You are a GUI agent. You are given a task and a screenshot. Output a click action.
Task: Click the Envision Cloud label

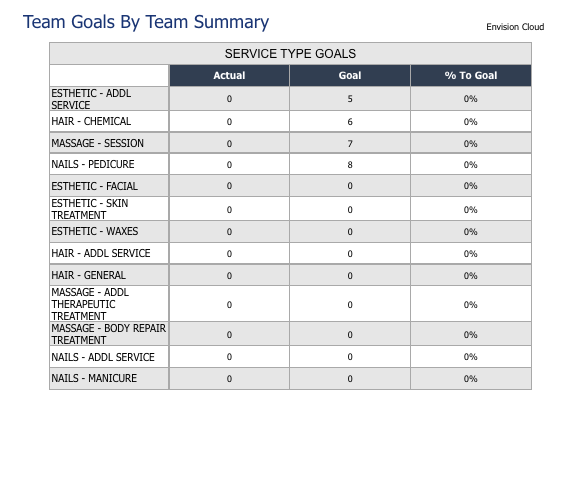point(515,27)
